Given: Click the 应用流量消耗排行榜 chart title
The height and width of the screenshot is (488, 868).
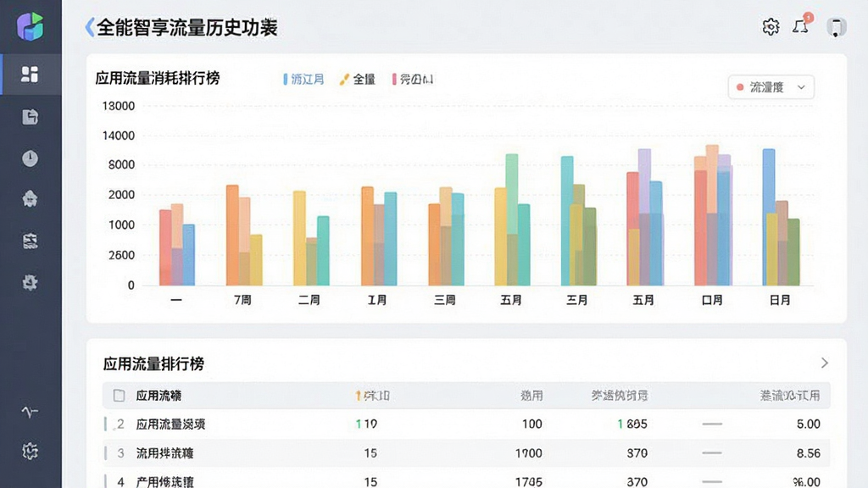Looking at the screenshot, I should coord(158,78).
